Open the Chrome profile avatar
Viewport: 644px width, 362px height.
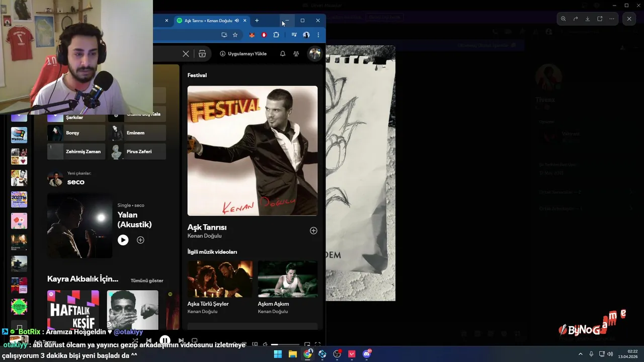pos(306,35)
